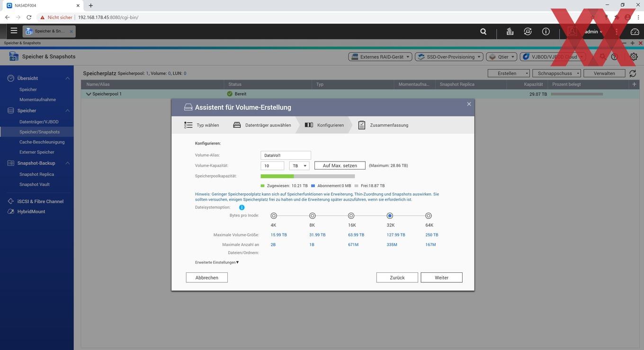The height and width of the screenshot is (350, 644).
Task: Click the Snapshot-Backup sidebar icon
Action: 11,163
